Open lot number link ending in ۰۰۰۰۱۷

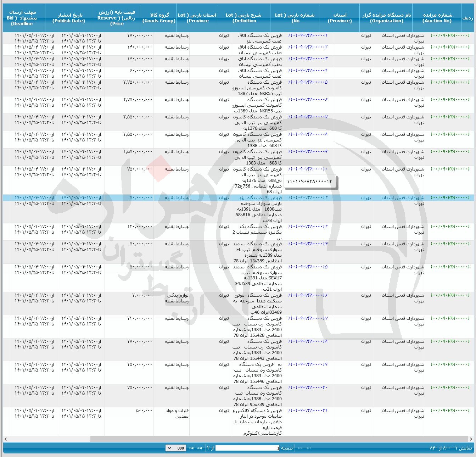pyautogui.click(x=308, y=318)
